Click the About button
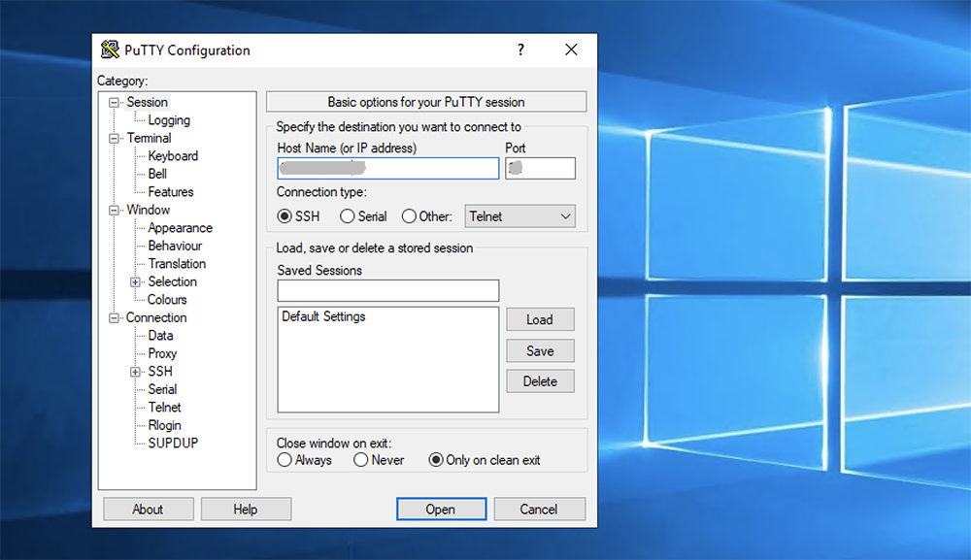971x560 pixels. tap(148, 510)
